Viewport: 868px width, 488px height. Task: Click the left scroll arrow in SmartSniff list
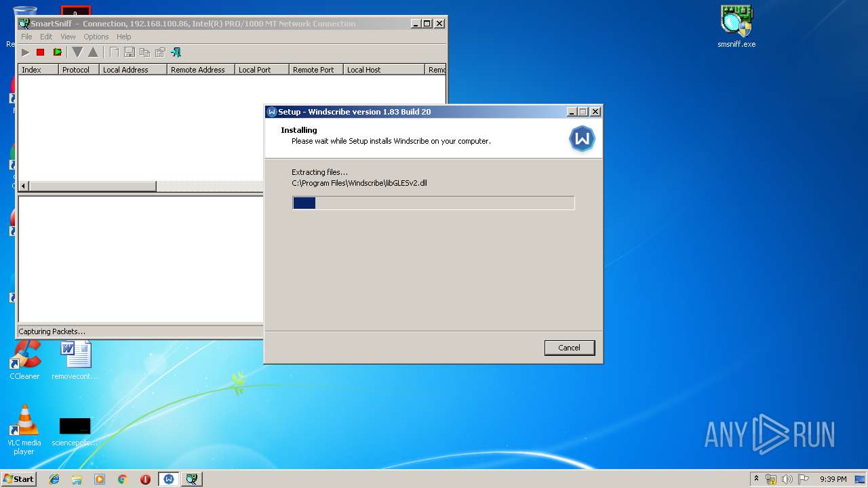(x=24, y=186)
